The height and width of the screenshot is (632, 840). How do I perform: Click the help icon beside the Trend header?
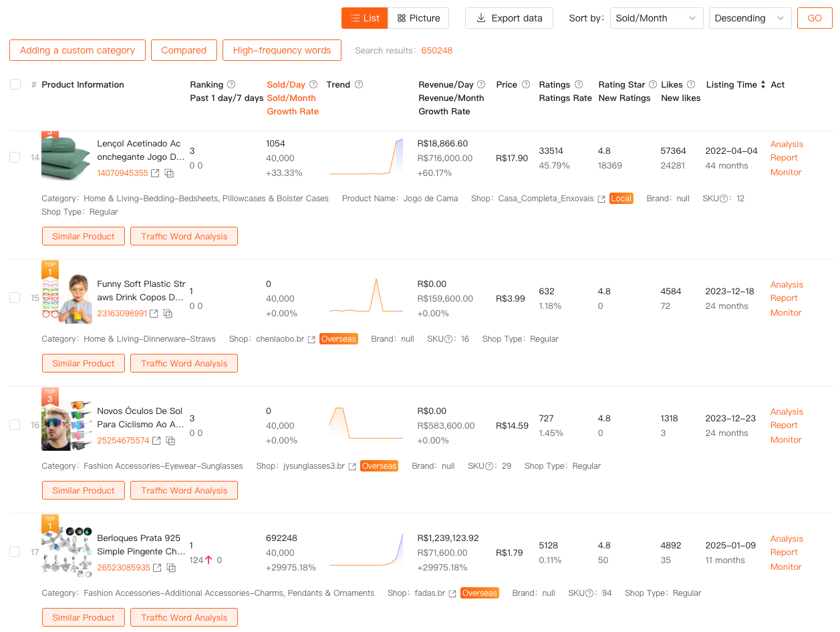coord(359,85)
